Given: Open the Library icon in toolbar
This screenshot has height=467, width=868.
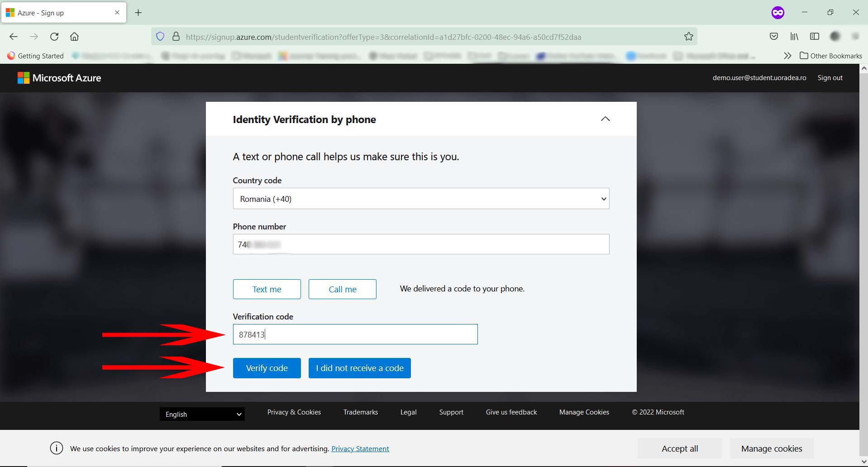Looking at the screenshot, I should pyautogui.click(x=794, y=37).
